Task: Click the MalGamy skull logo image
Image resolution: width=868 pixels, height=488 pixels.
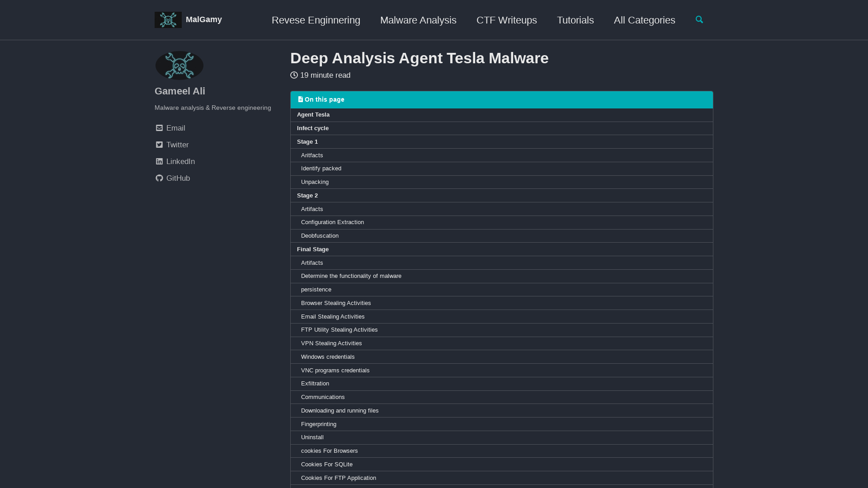Action: pyautogui.click(x=168, y=20)
